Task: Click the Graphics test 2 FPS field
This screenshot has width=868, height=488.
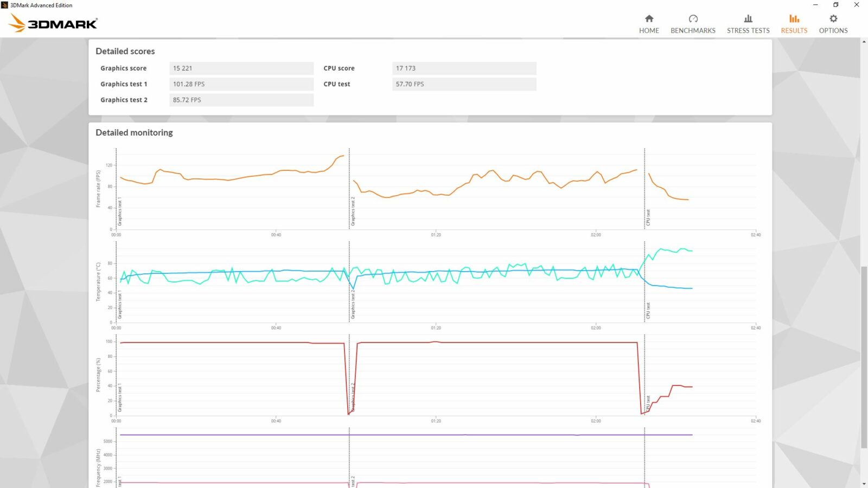Action: click(241, 100)
